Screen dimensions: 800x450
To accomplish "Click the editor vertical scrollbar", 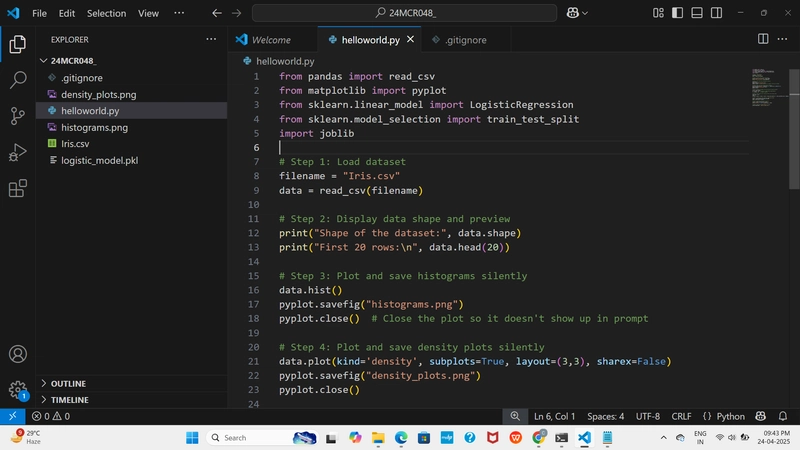I will (794, 129).
